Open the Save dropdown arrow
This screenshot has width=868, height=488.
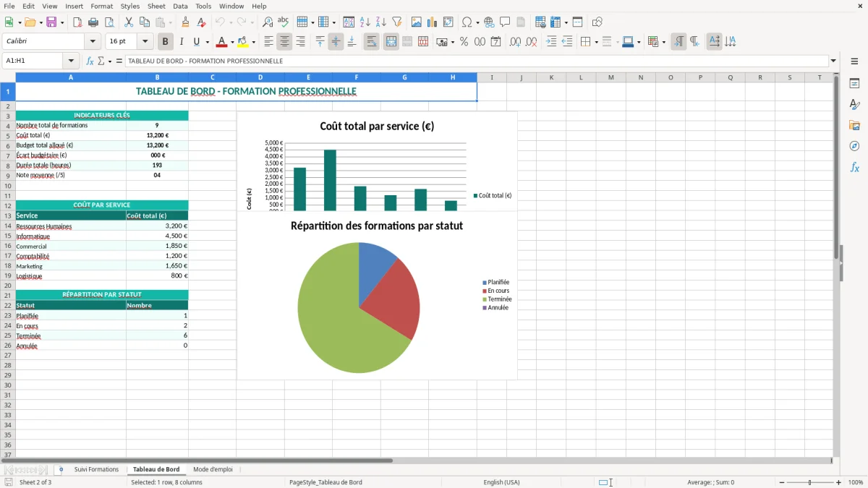[x=62, y=22]
